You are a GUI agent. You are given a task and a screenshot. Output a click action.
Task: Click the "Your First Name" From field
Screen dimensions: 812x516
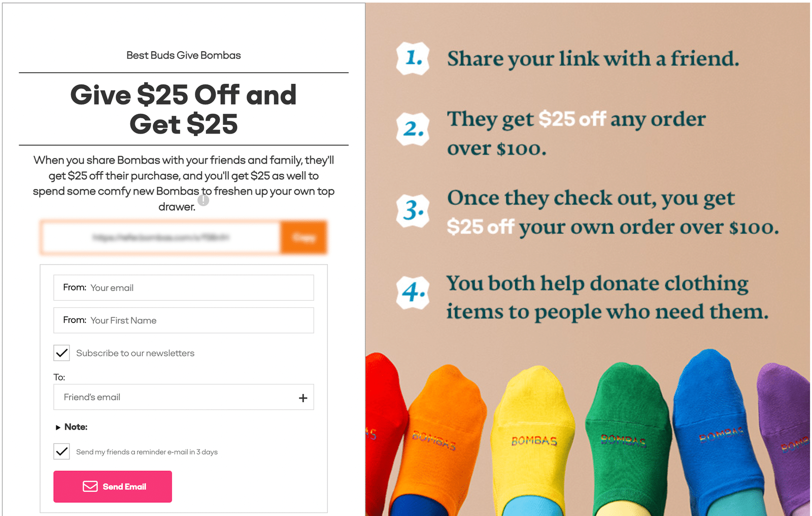click(x=183, y=320)
